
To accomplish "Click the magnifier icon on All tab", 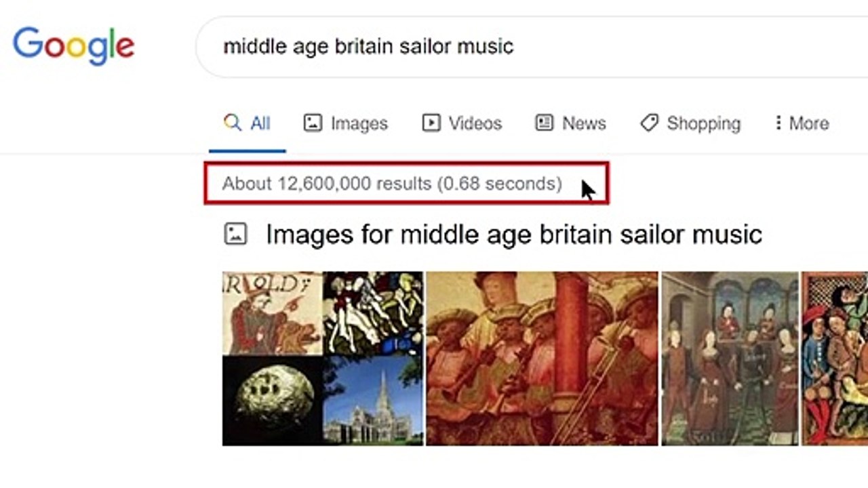I will pos(233,123).
